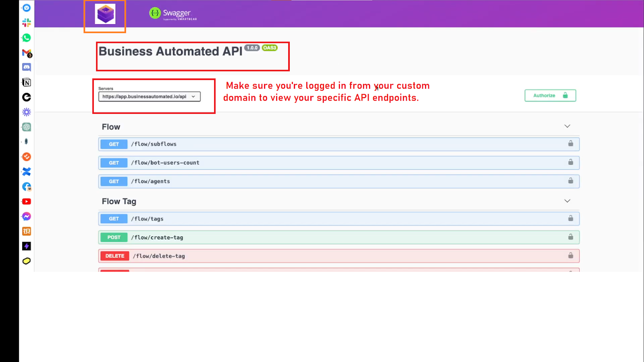This screenshot has width=644, height=362.
Task: Click lock icon on /flow/bot-users-count row
Action: [x=570, y=162]
